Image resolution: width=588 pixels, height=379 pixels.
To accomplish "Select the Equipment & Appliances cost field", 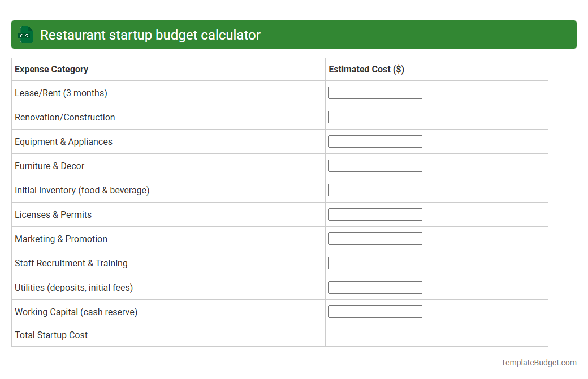I will point(375,141).
